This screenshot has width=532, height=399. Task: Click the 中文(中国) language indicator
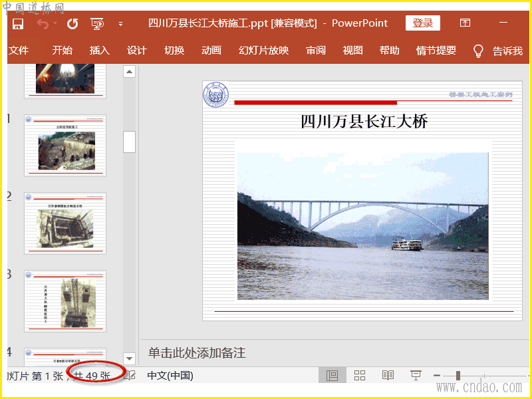point(170,376)
